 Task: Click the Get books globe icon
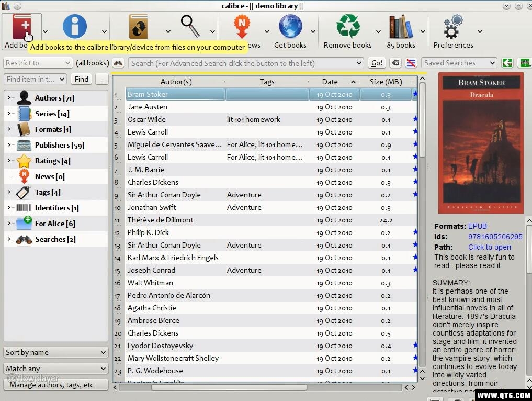[x=290, y=27]
